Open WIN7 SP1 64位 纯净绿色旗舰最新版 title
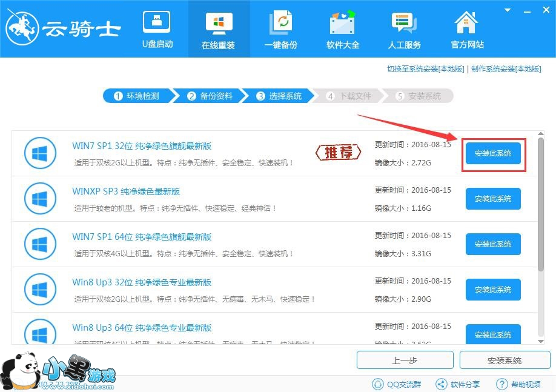Viewport: 556px width, 392px height. coord(142,237)
